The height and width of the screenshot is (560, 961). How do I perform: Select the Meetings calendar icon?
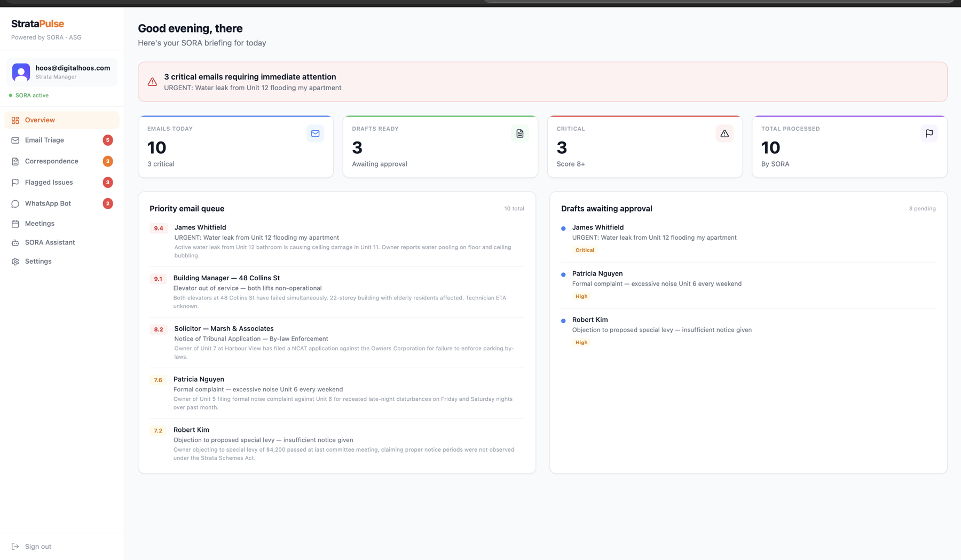(x=15, y=224)
